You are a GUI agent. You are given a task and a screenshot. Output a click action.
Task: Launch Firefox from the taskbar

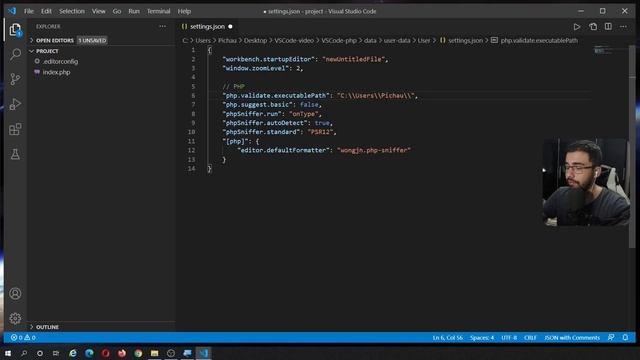(x=122, y=353)
